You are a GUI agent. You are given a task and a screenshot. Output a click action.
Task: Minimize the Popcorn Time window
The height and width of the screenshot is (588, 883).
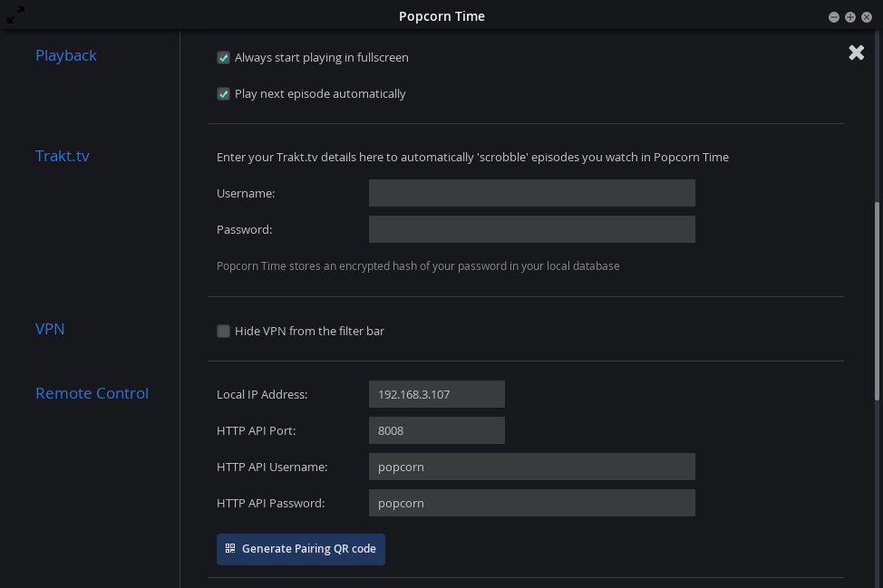[834, 17]
